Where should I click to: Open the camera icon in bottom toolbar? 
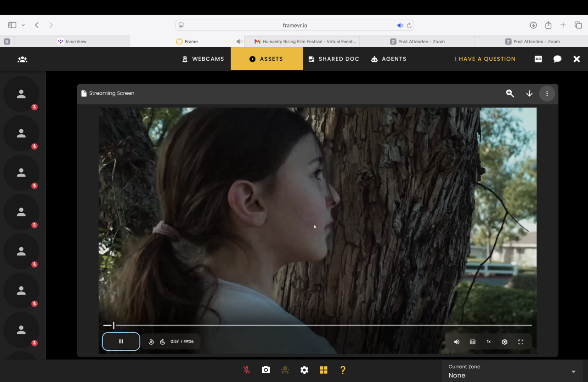pyautogui.click(x=266, y=370)
